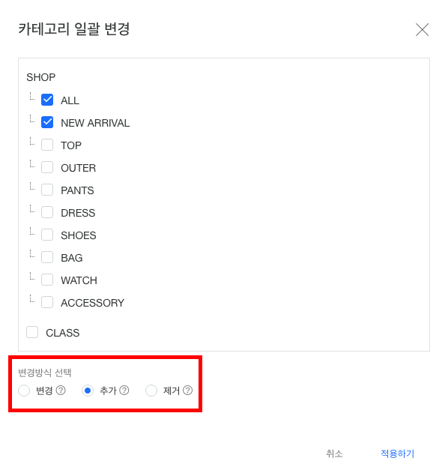The image size is (448, 476).
Task: Click help icon next to 변경 option
Action: [61, 390]
